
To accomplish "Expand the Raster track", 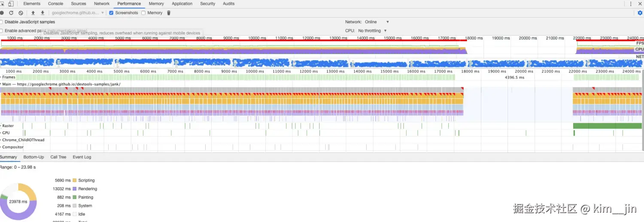I will tap(1, 126).
